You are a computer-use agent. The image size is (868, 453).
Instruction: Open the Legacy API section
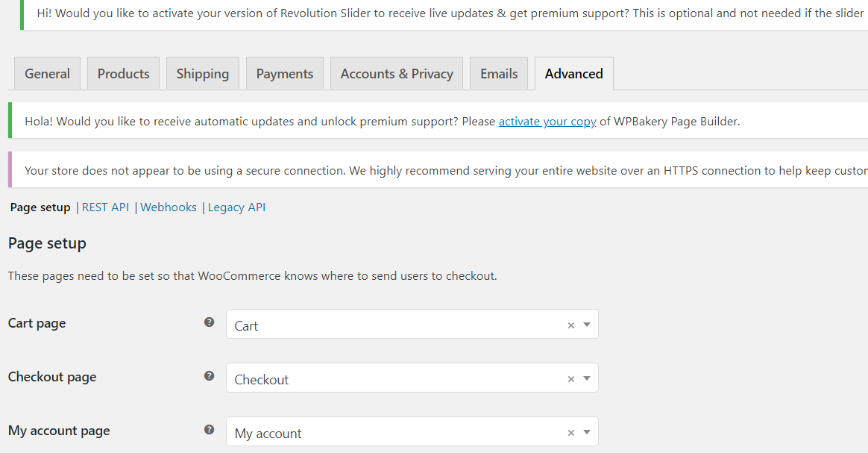[x=236, y=207]
